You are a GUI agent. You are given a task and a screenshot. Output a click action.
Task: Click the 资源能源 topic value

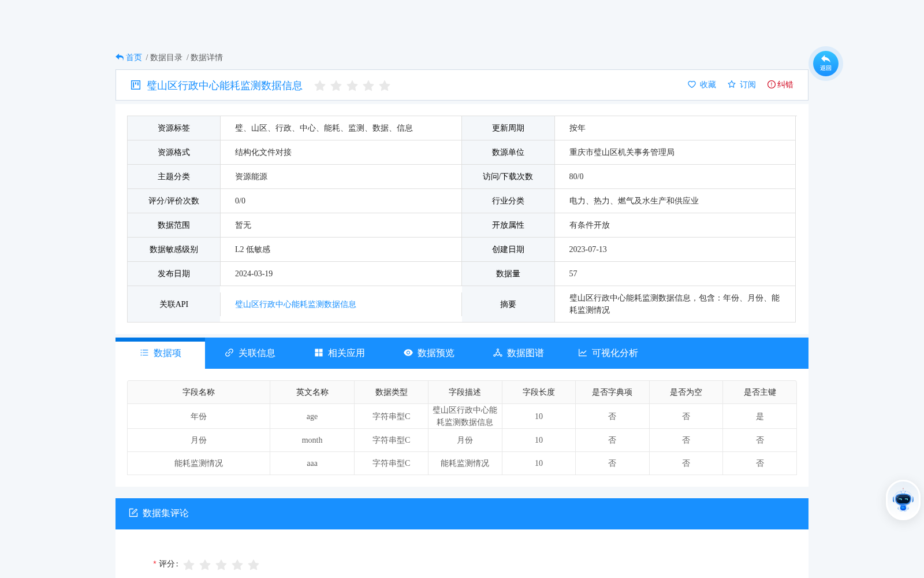click(x=251, y=176)
